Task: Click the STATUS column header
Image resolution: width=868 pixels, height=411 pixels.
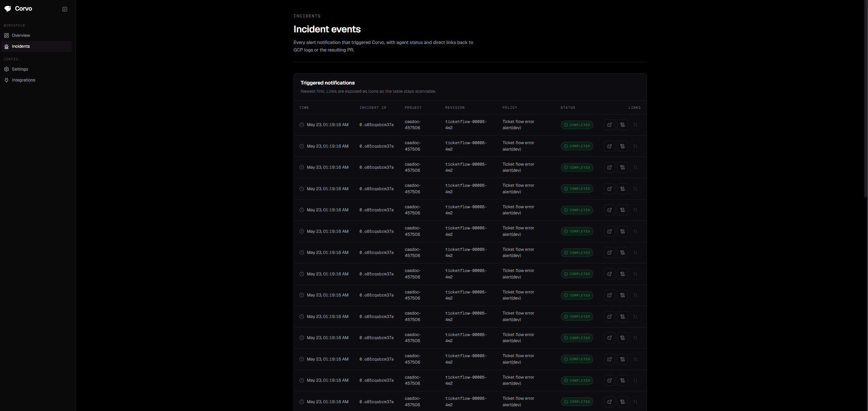Action: [568, 108]
